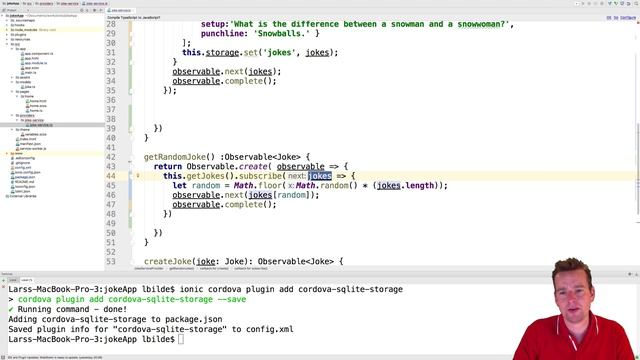Switch to Local (1) terminal tab
Viewport: 640px width, 360px height.
[x=27, y=280]
